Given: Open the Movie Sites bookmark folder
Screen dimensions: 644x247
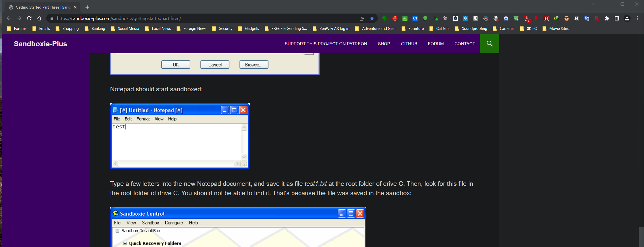Looking at the screenshot, I should click(x=556, y=29).
